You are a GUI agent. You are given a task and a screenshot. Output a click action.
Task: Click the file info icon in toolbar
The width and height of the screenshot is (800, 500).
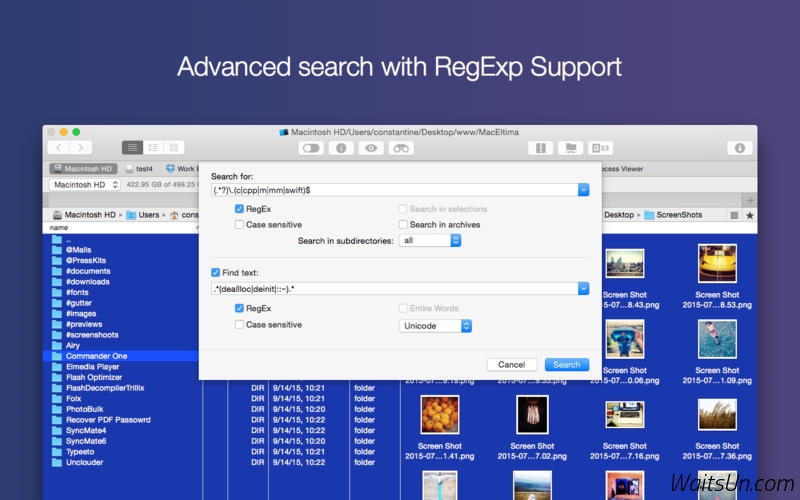(x=342, y=148)
